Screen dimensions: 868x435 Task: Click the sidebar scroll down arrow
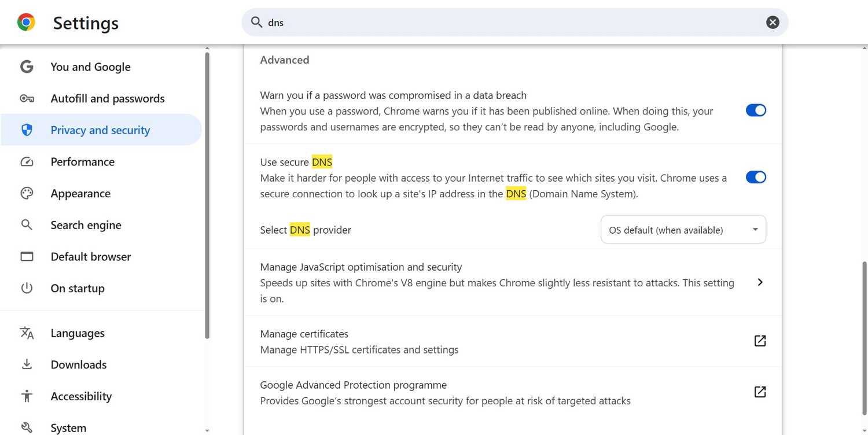pos(207,430)
